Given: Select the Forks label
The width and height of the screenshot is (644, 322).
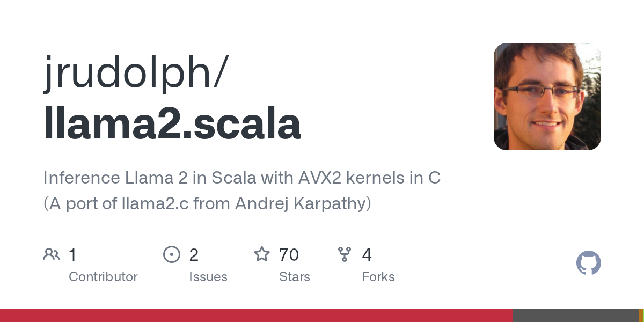Looking at the screenshot, I should (378, 277).
